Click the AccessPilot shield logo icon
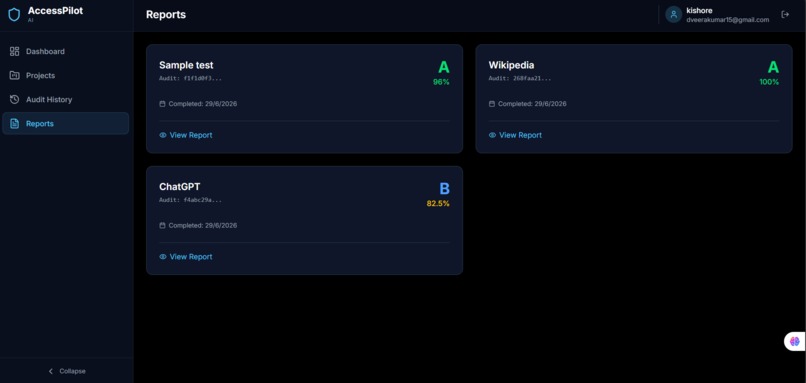Image resolution: width=806 pixels, height=383 pixels. pos(14,14)
